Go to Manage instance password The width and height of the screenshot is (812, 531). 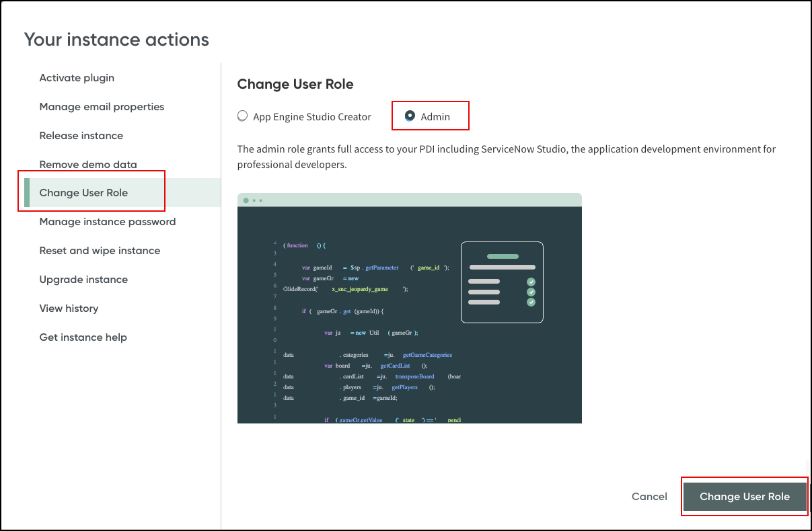pyautogui.click(x=107, y=222)
